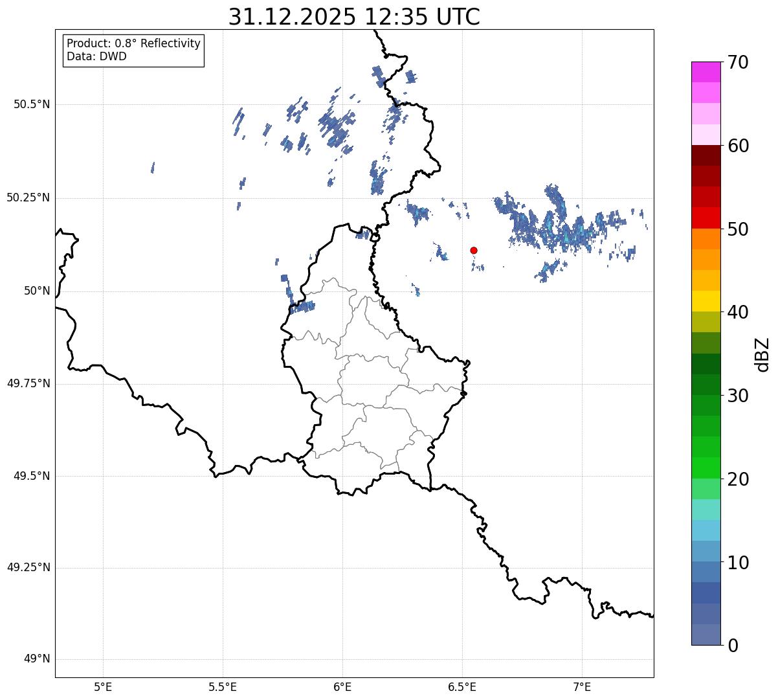The image size is (778, 700).
Task: Click the dark maroon swatch below 60 dBZ
Action: tap(706, 155)
